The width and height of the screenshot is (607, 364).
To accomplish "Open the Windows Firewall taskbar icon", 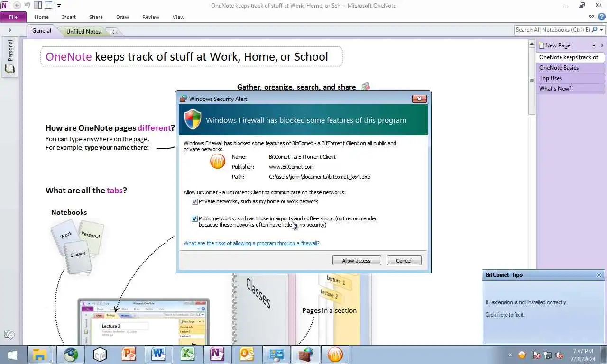I will [x=305, y=355].
